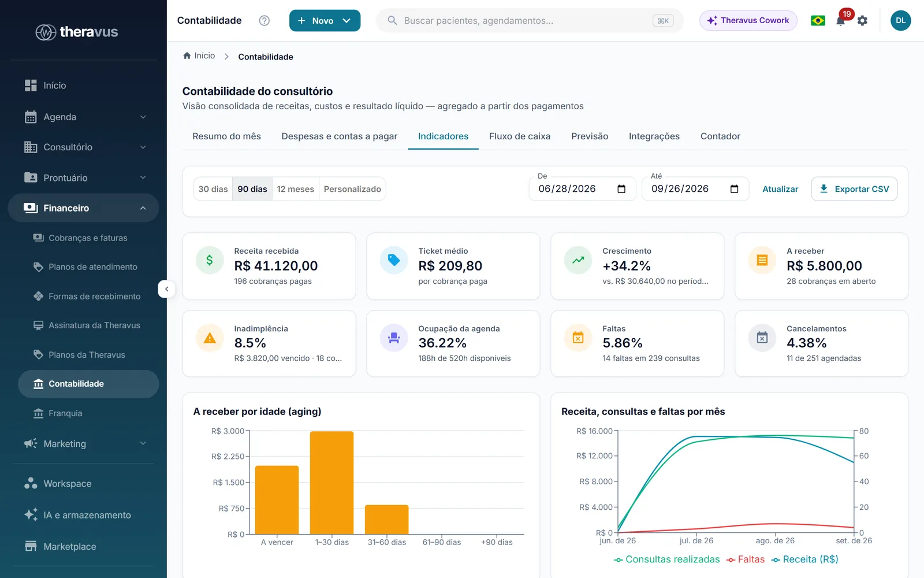
Task: Click the Crescimento trend arrow icon
Action: coord(578,260)
